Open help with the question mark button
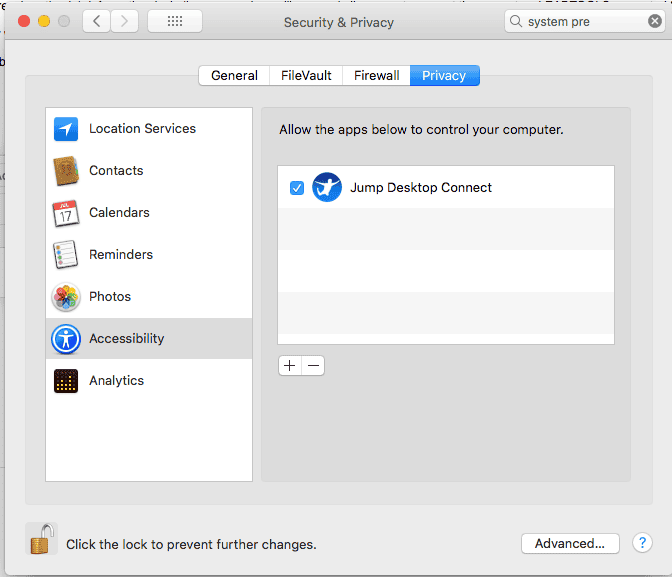This screenshot has width=672, height=577. tap(642, 543)
